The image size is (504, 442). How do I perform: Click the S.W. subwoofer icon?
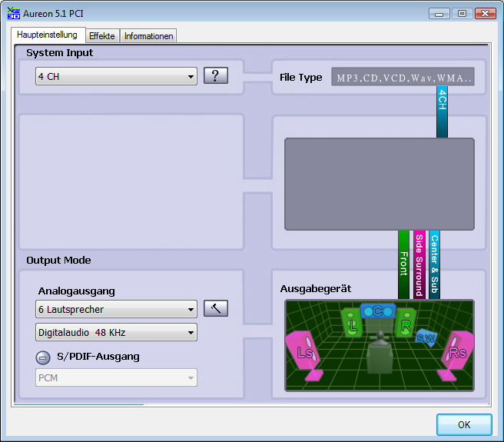tap(426, 338)
